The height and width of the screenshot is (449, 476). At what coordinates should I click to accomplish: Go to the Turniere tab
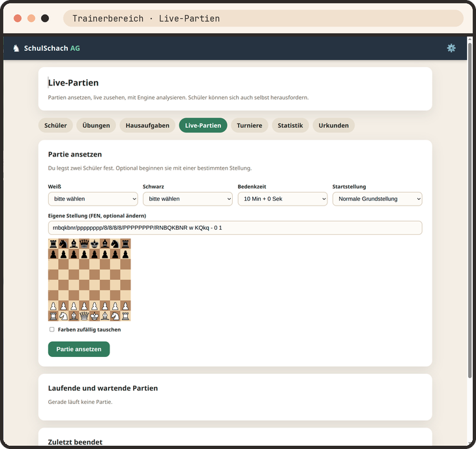[250, 125]
